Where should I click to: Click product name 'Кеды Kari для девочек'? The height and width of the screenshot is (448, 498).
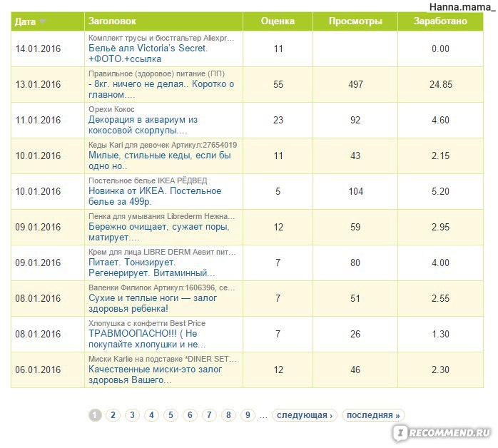tap(163, 145)
